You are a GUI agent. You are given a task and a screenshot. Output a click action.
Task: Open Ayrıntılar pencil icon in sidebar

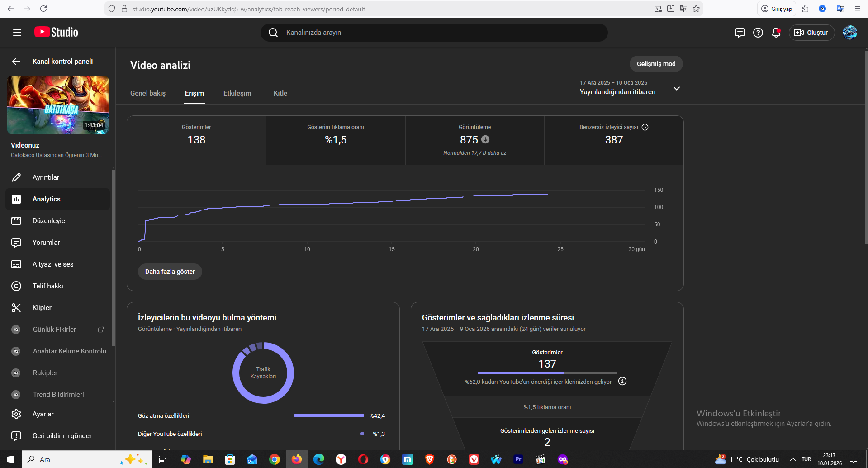(16, 177)
